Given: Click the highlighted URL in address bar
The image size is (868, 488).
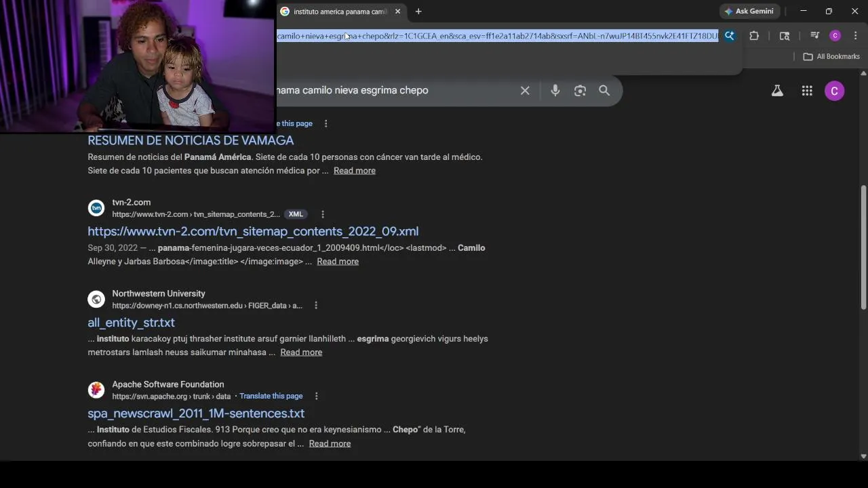Looking at the screenshot, I should pyautogui.click(x=497, y=36).
